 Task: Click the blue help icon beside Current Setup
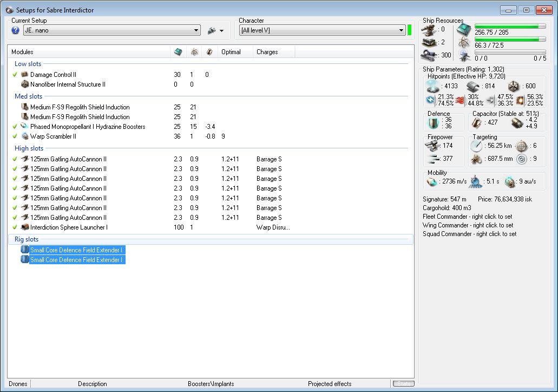click(15, 31)
